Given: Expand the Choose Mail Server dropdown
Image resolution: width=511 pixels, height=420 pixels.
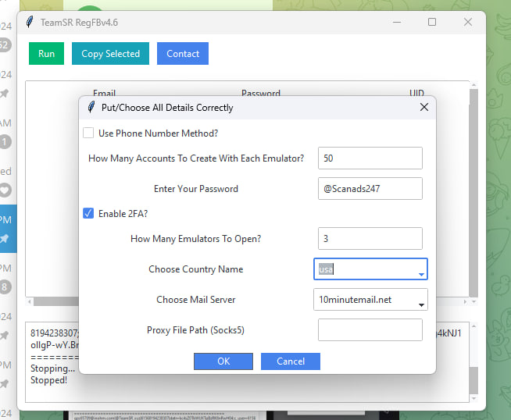Looking at the screenshot, I should 421,304.
